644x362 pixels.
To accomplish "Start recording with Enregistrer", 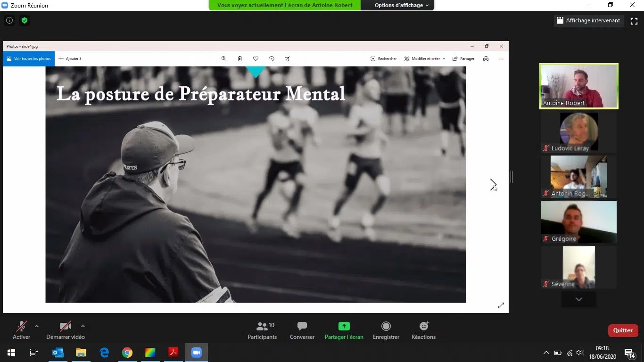I will [386, 330].
